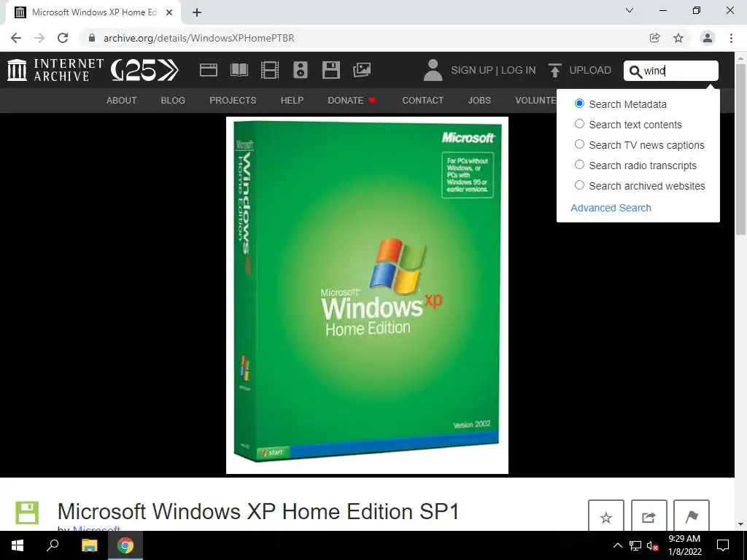This screenshot has width=747, height=560.
Task: Open the notification center icon
Action: point(723,545)
